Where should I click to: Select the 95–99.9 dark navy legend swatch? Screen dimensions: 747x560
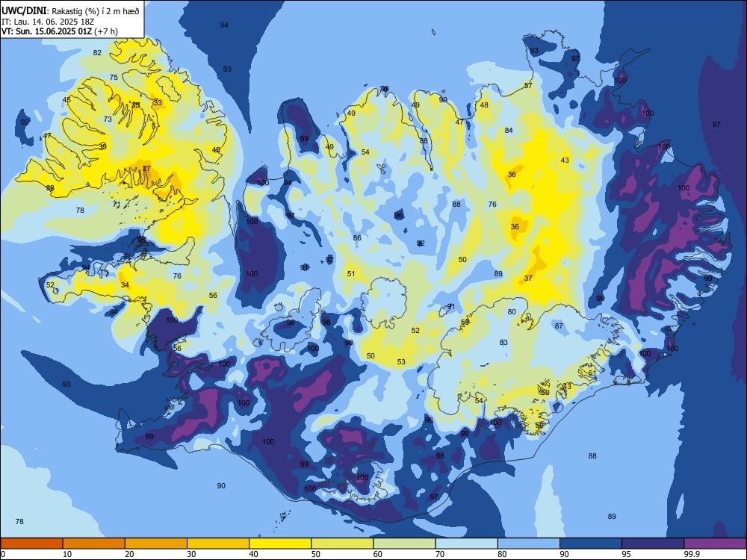653,544
